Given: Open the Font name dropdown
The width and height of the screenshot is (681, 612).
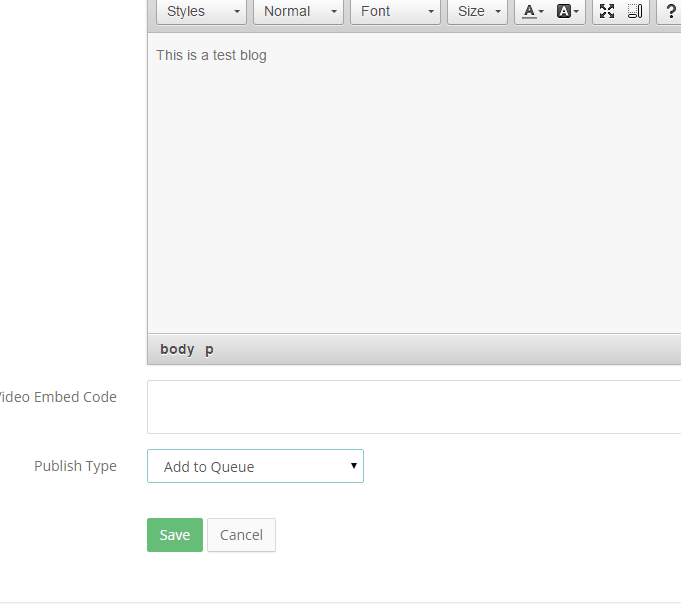Looking at the screenshot, I should click(395, 11).
